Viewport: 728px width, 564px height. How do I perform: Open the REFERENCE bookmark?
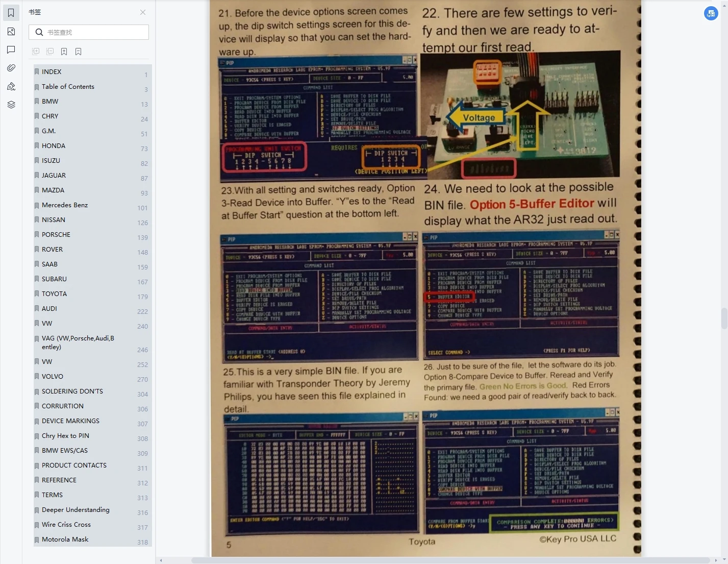93,480
